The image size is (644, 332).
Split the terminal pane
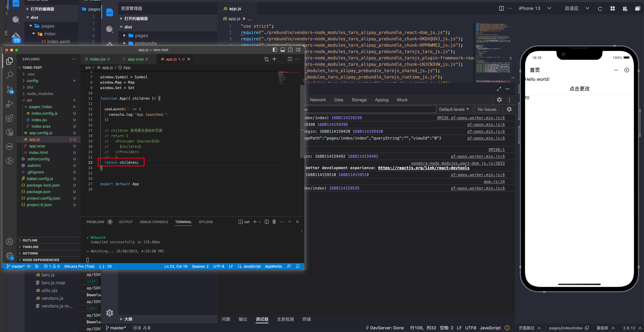pos(266,222)
